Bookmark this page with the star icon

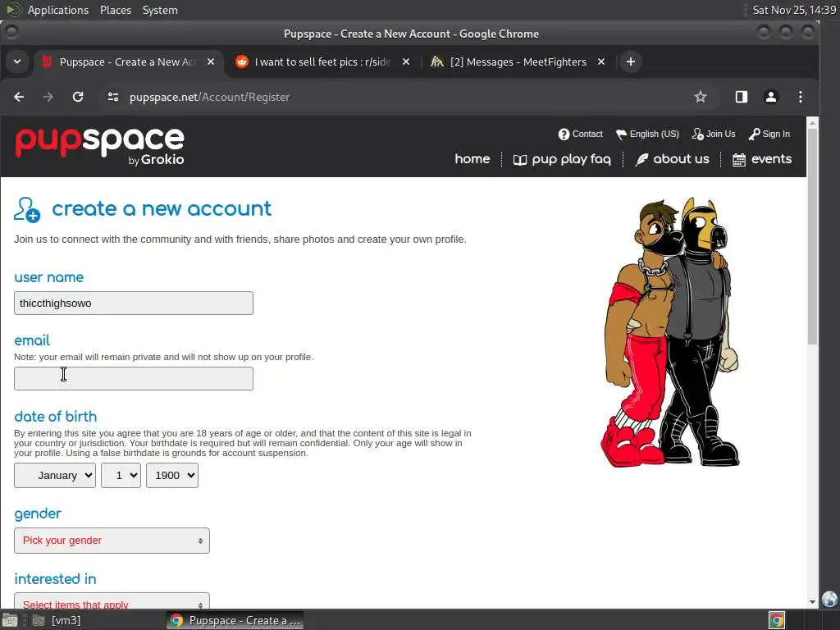701,97
